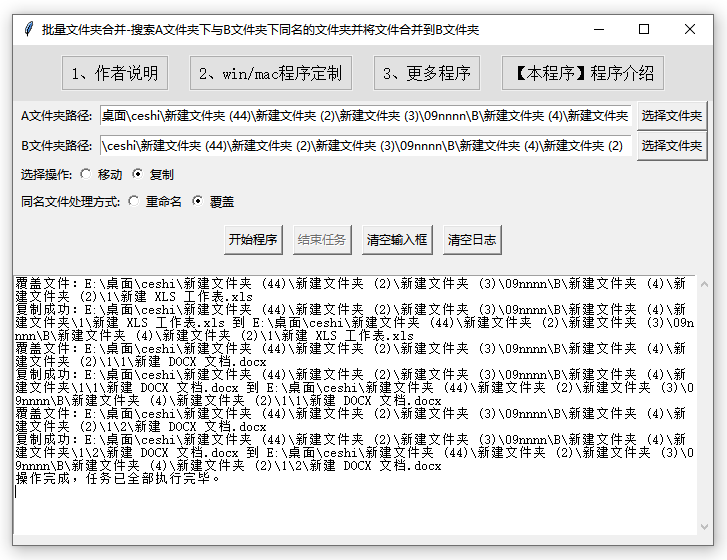Open 【本程序】程序介绍 button

pos(583,73)
